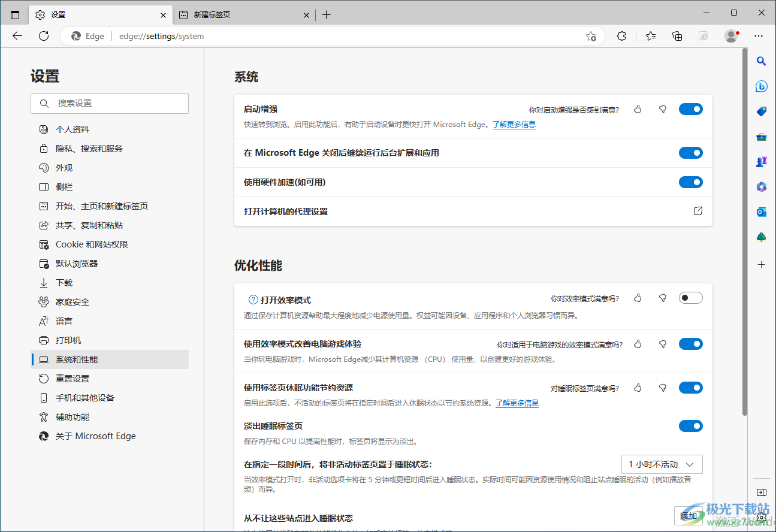Thumbs up for 使用标签页休眠功能
Image resolution: width=776 pixels, height=532 pixels.
tap(638, 388)
